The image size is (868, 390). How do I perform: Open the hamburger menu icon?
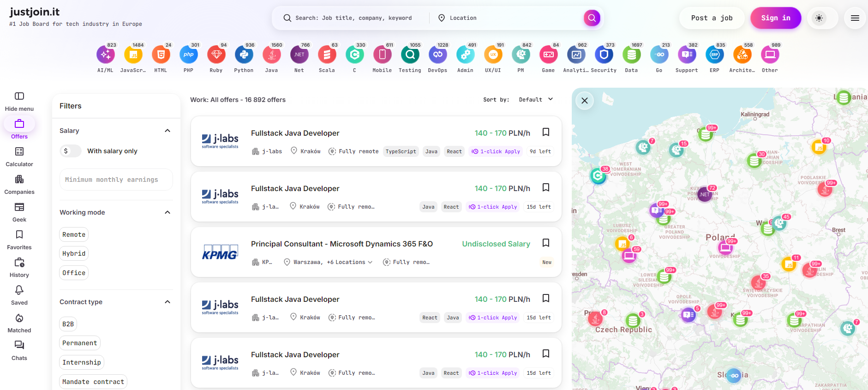[855, 18]
